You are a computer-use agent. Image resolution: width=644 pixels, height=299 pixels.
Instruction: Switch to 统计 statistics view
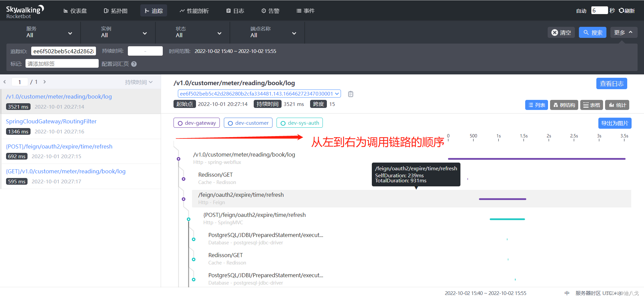tap(617, 105)
